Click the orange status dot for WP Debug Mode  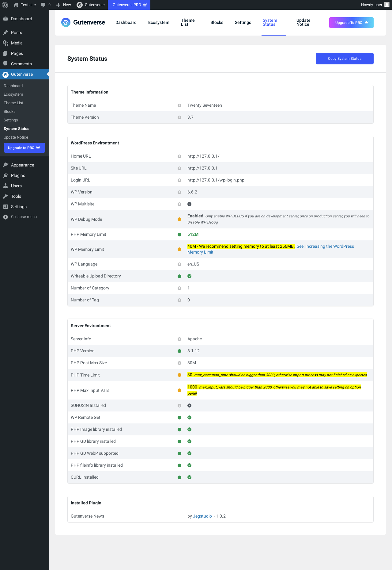coord(179,219)
